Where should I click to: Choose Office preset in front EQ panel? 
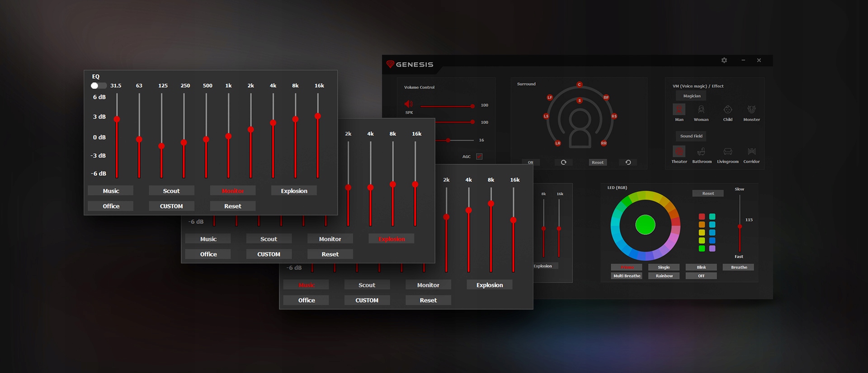[111, 206]
